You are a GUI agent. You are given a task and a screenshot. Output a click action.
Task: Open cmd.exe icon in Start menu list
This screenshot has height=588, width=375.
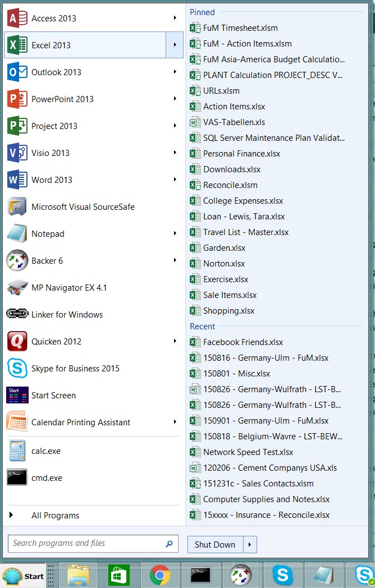click(x=17, y=477)
